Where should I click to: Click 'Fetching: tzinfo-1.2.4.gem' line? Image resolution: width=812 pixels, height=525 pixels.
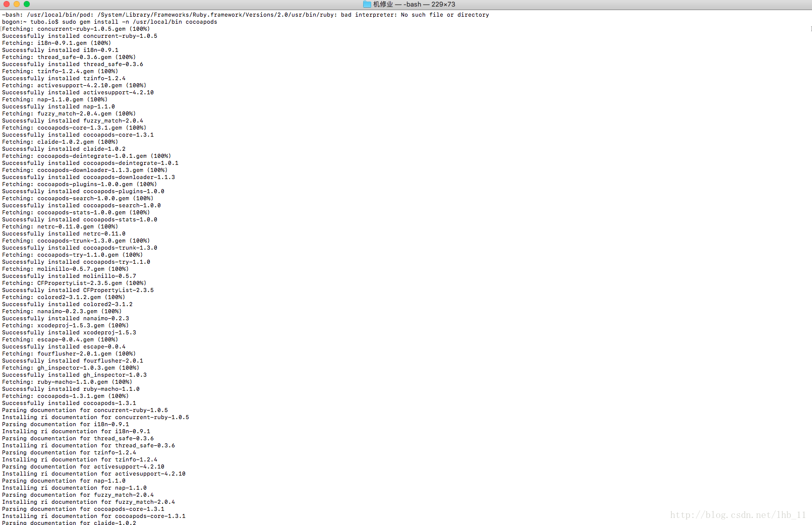[60, 71]
